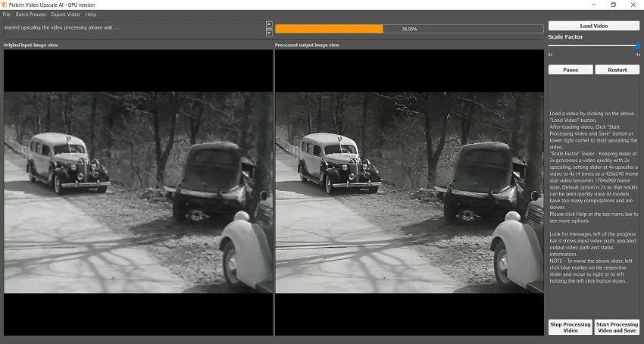Click the Pixbim app icon in title bar

pos(4,5)
